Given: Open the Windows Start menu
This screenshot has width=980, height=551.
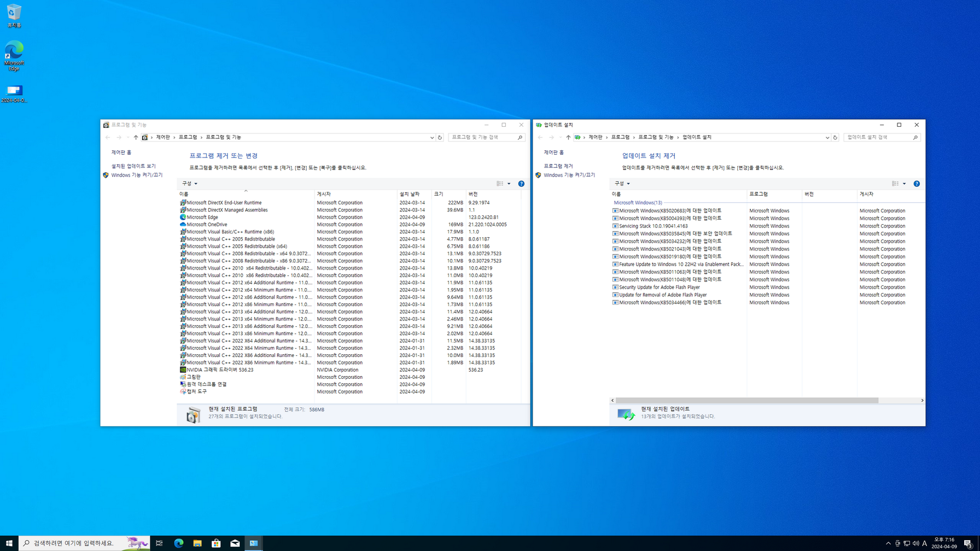Looking at the screenshot, I should (9, 543).
